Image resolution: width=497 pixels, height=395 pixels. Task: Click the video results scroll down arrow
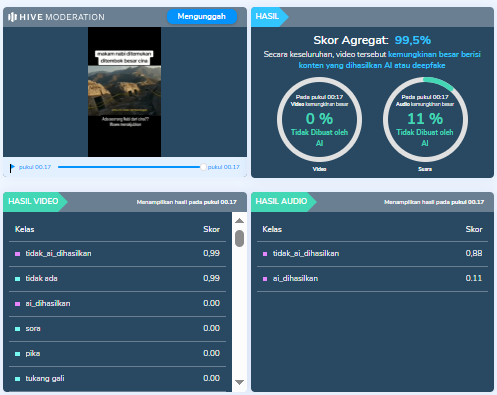click(x=239, y=382)
